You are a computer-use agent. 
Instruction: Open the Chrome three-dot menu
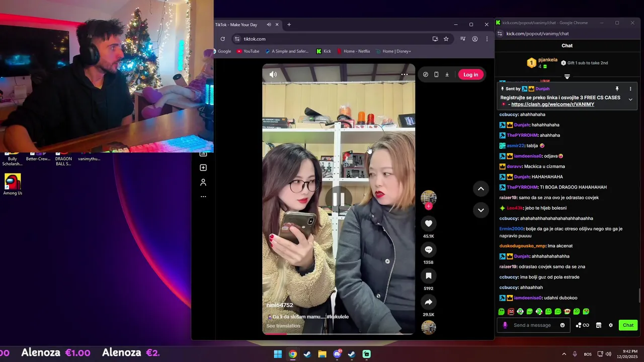coord(487,39)
